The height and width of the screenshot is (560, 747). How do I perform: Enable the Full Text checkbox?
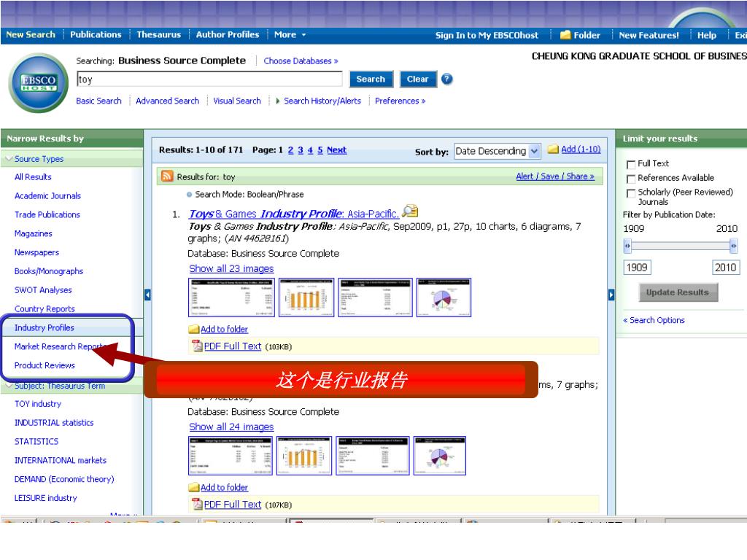pyautogui.click(x=631, y=164)
